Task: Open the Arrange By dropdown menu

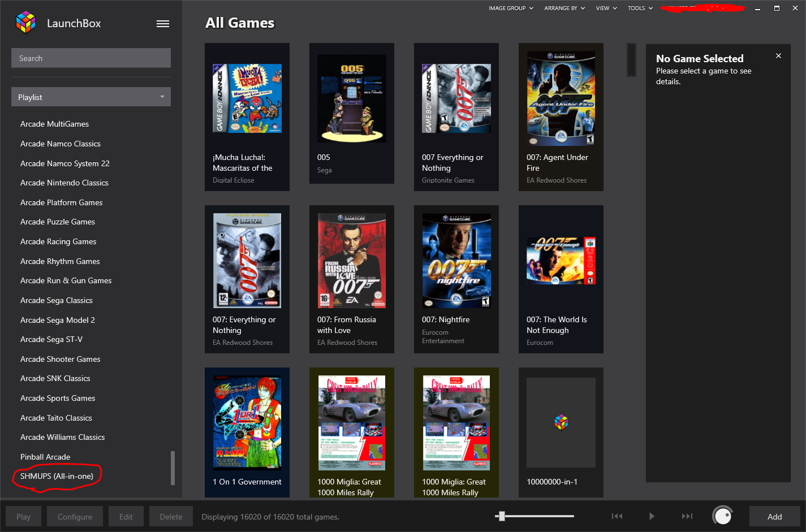Action: 564,8
